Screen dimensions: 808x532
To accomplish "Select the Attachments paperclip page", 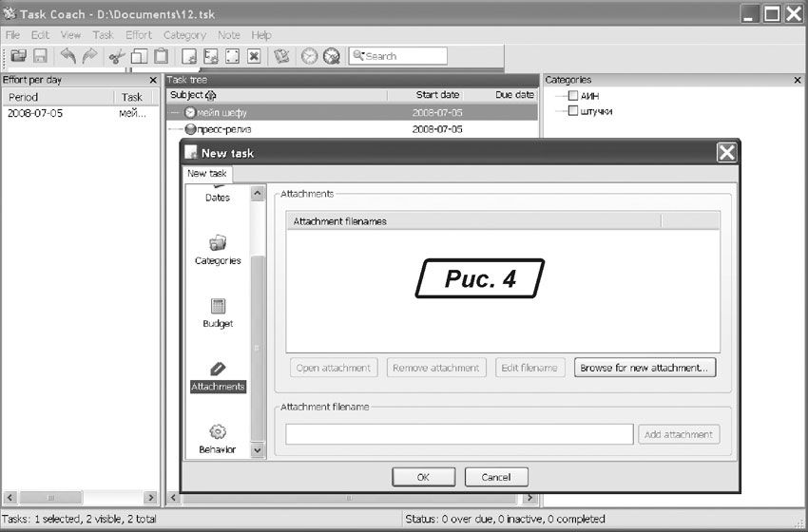I will tap(218, 375).
